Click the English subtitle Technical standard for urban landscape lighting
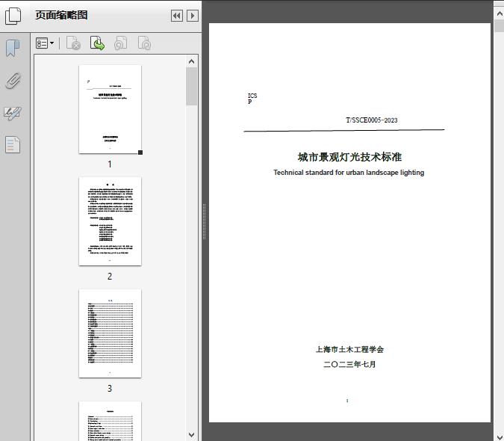The image size is (504, 441). [x=349, y=173]
